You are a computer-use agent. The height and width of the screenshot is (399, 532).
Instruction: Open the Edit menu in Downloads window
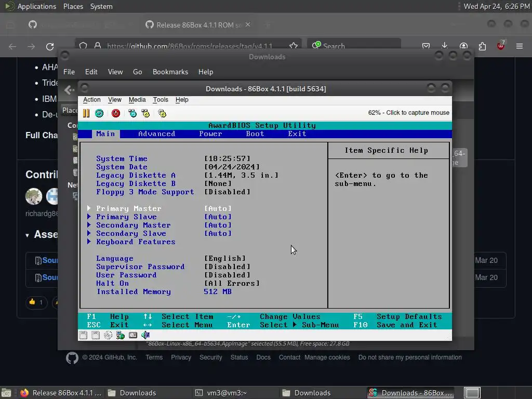click(x=91, y=72)
